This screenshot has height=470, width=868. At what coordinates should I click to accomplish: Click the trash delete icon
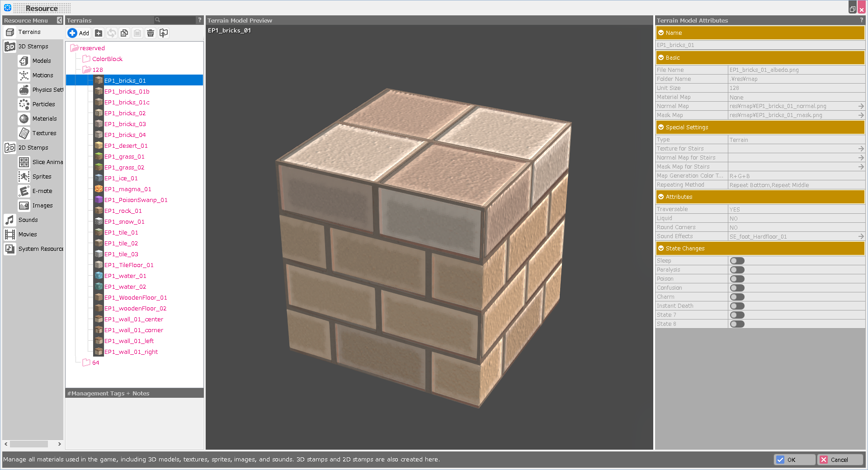151,33
